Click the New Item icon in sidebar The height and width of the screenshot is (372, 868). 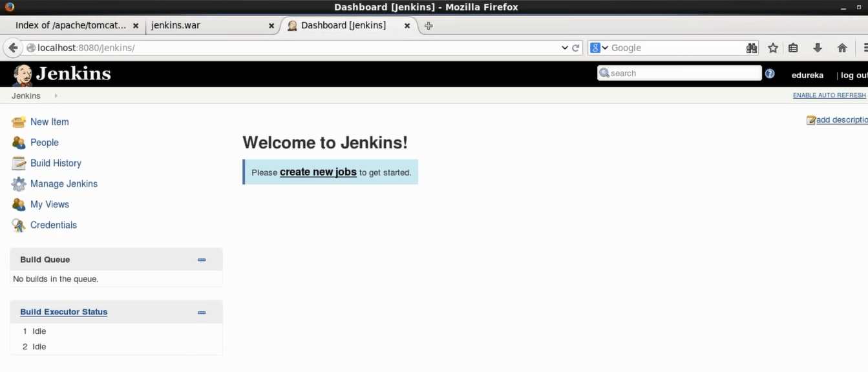coord(19,122)
